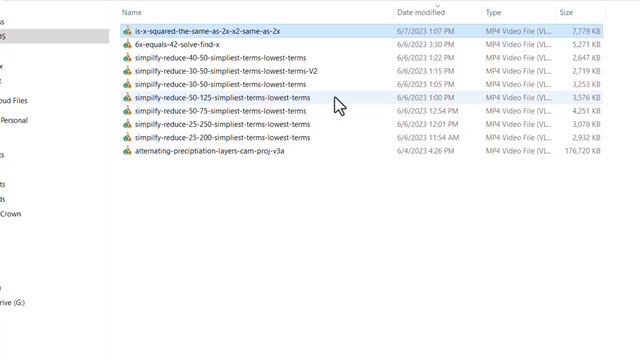Select simplify-reduce-50-75-simpliest-terms-lowest-terms
Viewport: 640px width, 360px height.
[x=220, y=111]
